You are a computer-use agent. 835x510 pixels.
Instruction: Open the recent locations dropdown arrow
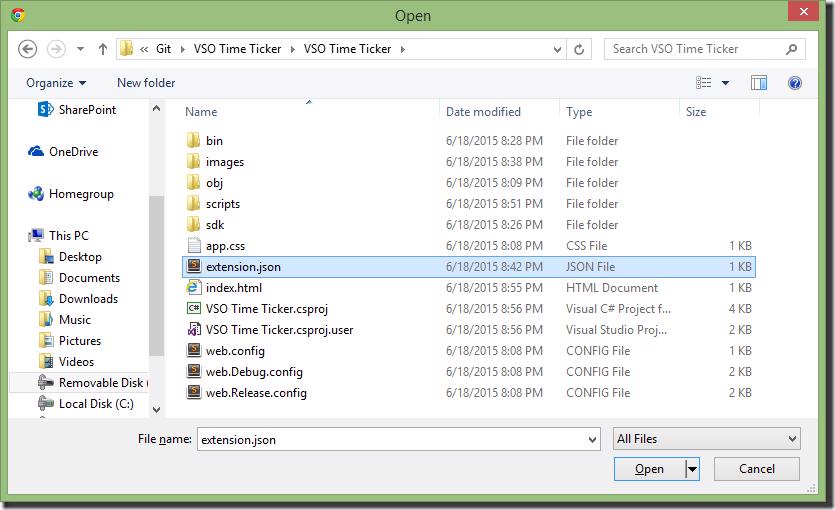[x=80, y=49]
